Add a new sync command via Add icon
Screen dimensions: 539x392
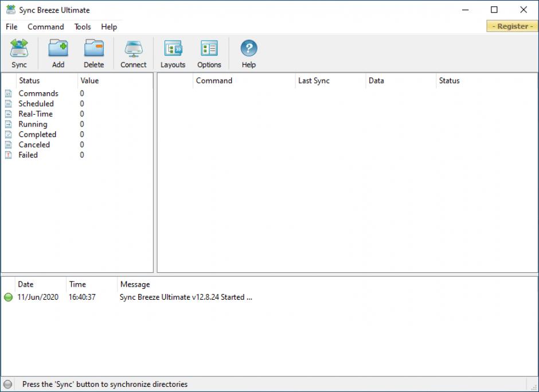[x=58, y=48]
